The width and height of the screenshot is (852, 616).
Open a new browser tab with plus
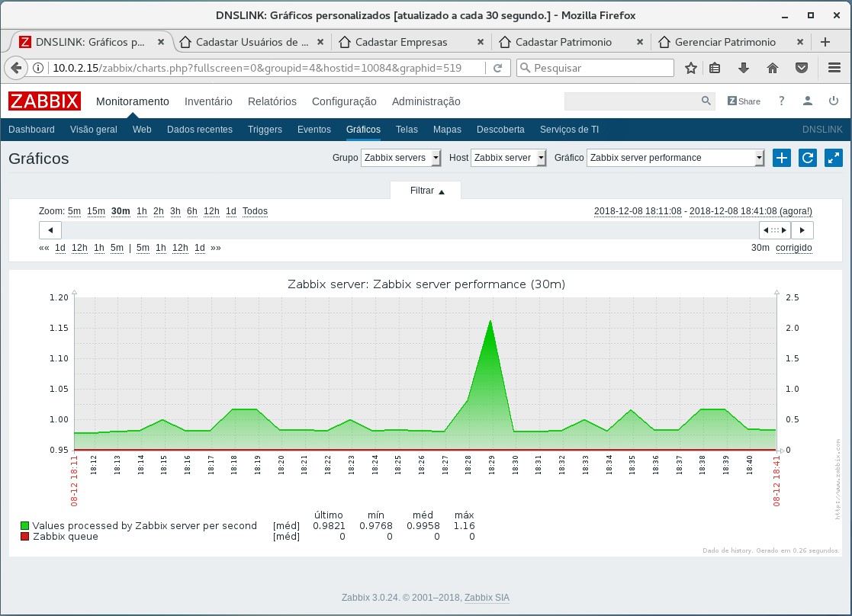coord(825,42)
